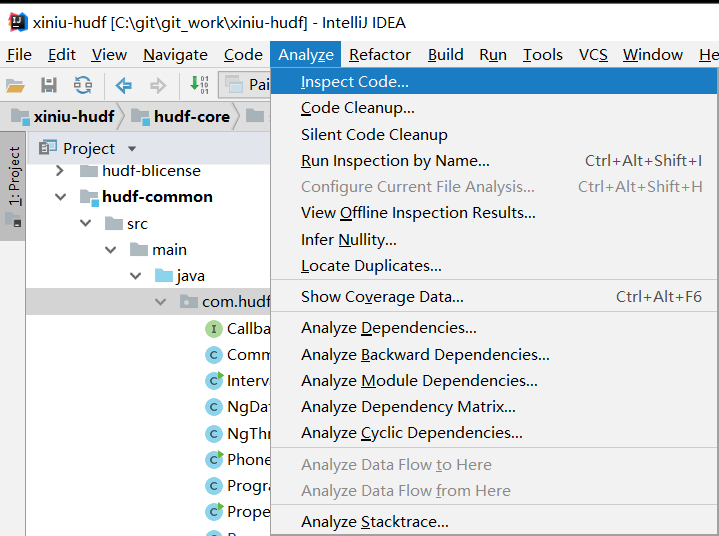Click the forward navigation arrow icon
The height and width of the screenshot is (536, 719).
pos(157,86)
